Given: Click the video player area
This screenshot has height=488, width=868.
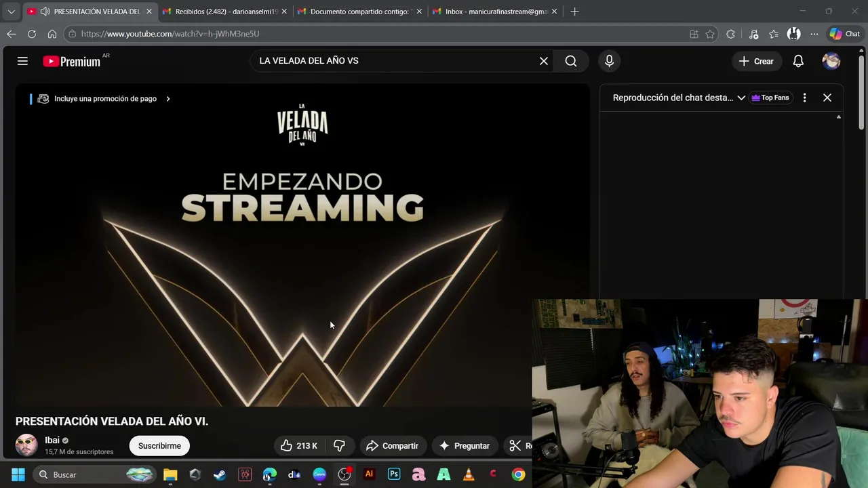Looking at the screenshot, I should (x=302, y=245).
